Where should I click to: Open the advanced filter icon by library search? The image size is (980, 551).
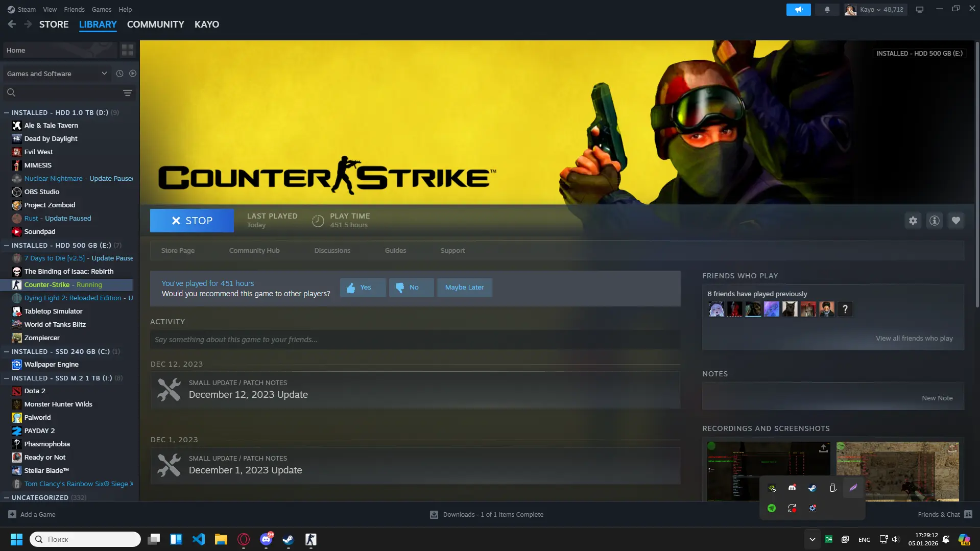pyautogui.click(x=128, y=92)
